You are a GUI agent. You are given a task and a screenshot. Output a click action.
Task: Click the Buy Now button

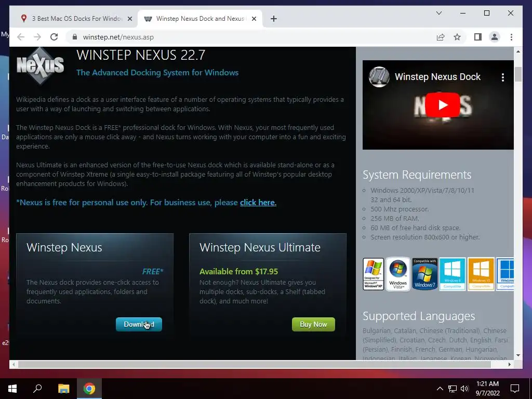pos(313,324)
